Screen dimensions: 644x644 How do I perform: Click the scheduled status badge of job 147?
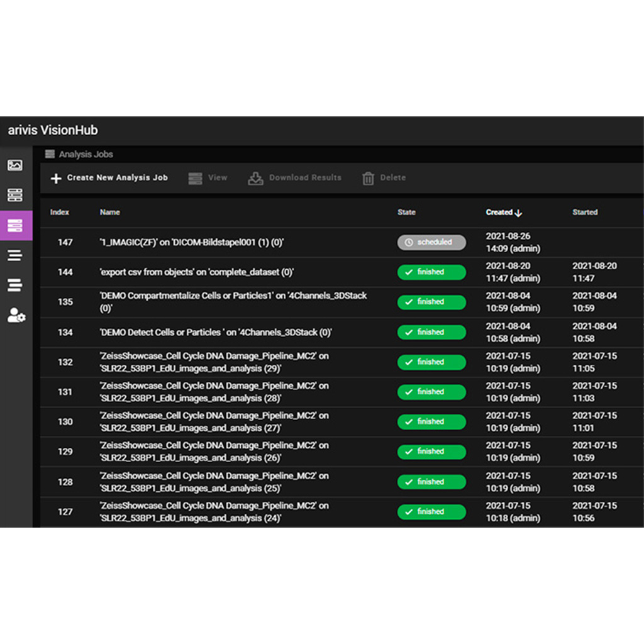coord(431,242)
